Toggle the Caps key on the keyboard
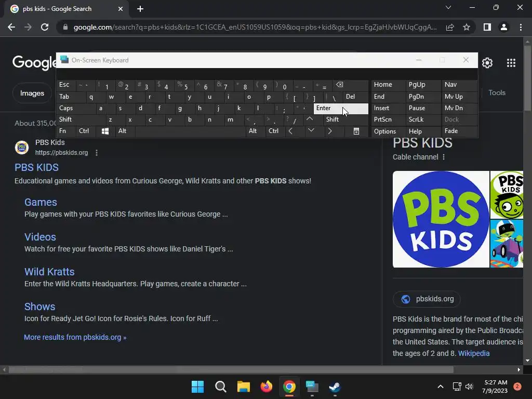This screenshot has height=399, width=532. (x=76, y=108)
